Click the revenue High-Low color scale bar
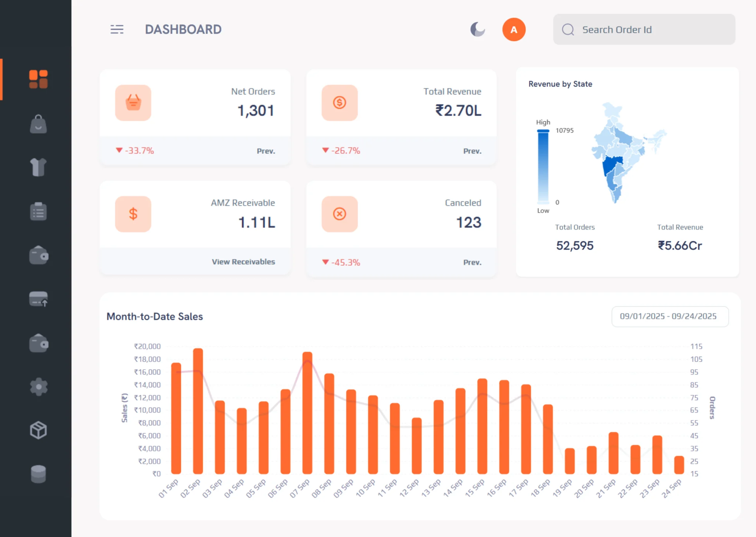Screen dimensions: 756x537 (x=543, y=166)
